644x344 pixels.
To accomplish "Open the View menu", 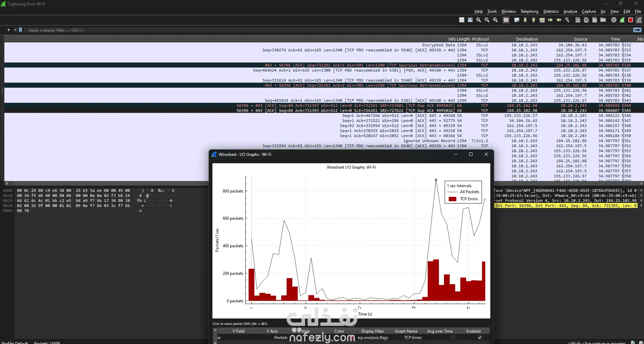I will 614,11.
